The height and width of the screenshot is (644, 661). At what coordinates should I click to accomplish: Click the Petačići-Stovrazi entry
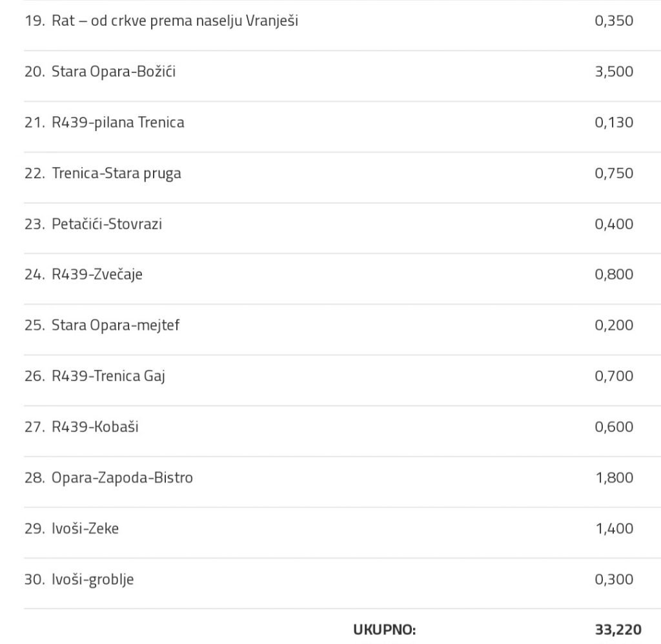pos(107,224)
